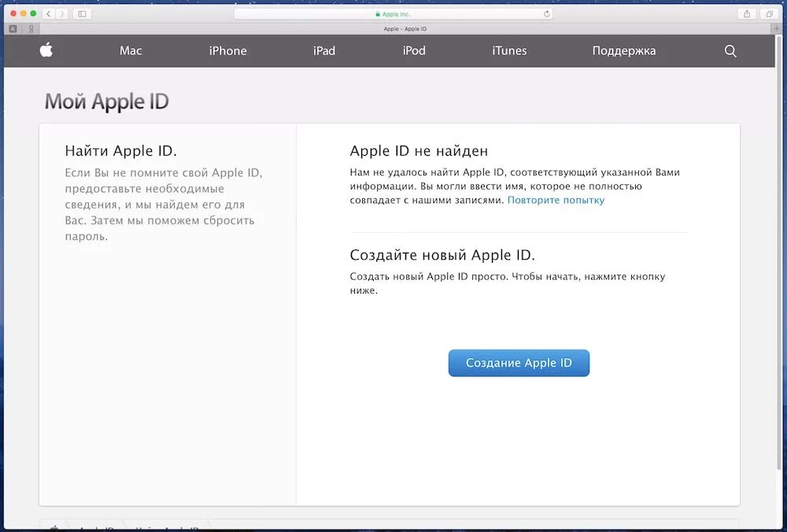Open the Mac menu item
This screenshot has width=787, height=532.
pos(131,50)
